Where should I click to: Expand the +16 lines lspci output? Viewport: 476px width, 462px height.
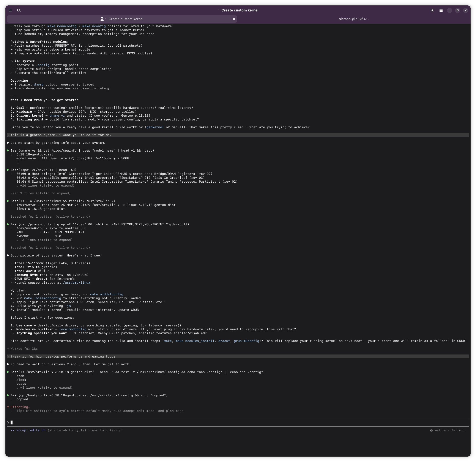pyautogui.click(x=45, y=185)
